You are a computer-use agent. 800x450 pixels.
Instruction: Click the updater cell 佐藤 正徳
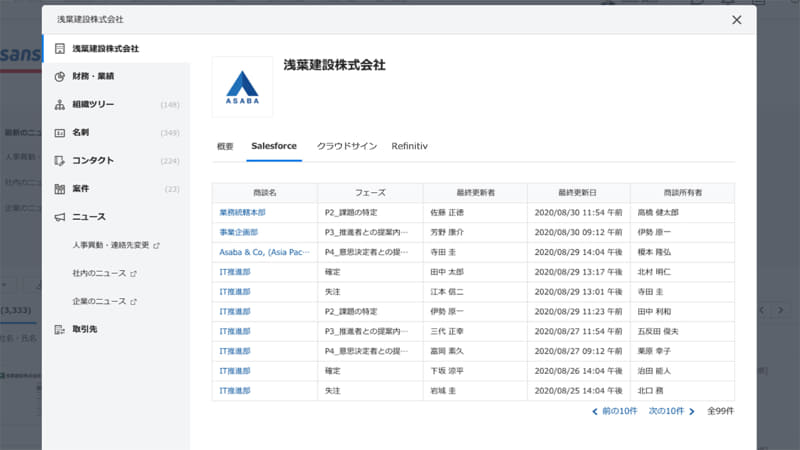click(476, 212)
